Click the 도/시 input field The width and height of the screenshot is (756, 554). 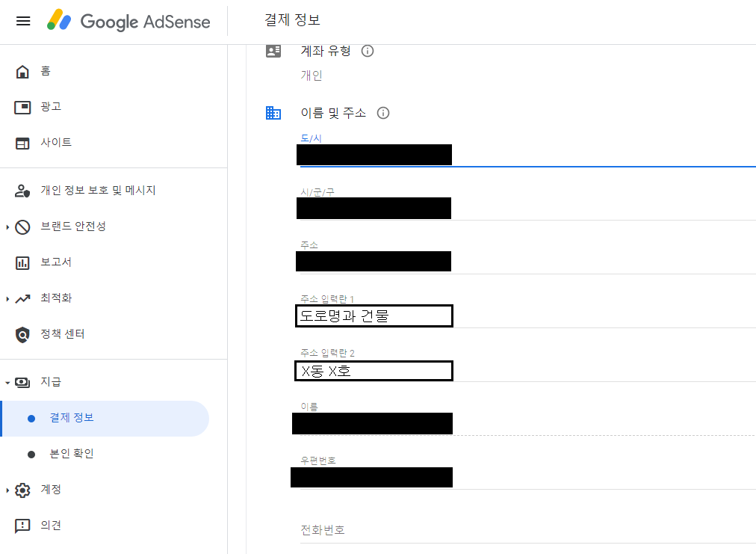[527, 155]
